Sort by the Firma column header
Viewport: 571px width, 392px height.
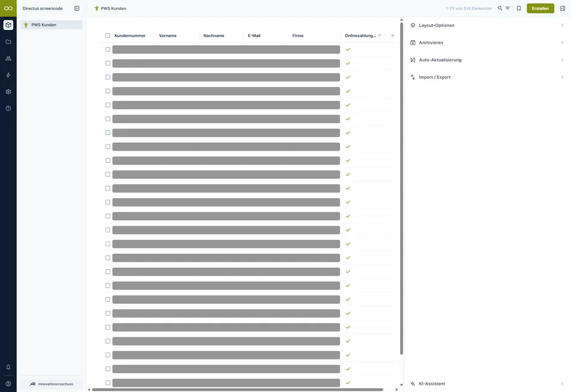298,35
